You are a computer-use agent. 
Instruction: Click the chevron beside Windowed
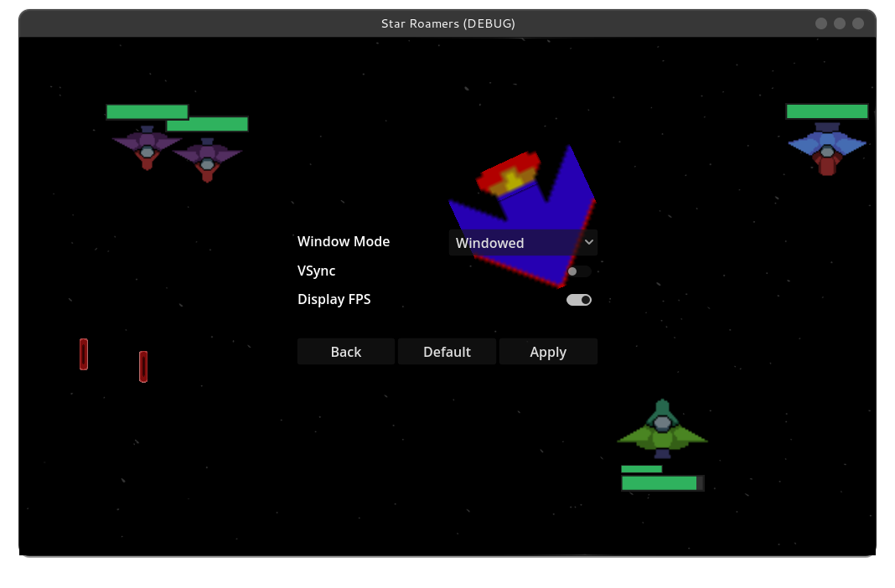(x=589, y=242)
